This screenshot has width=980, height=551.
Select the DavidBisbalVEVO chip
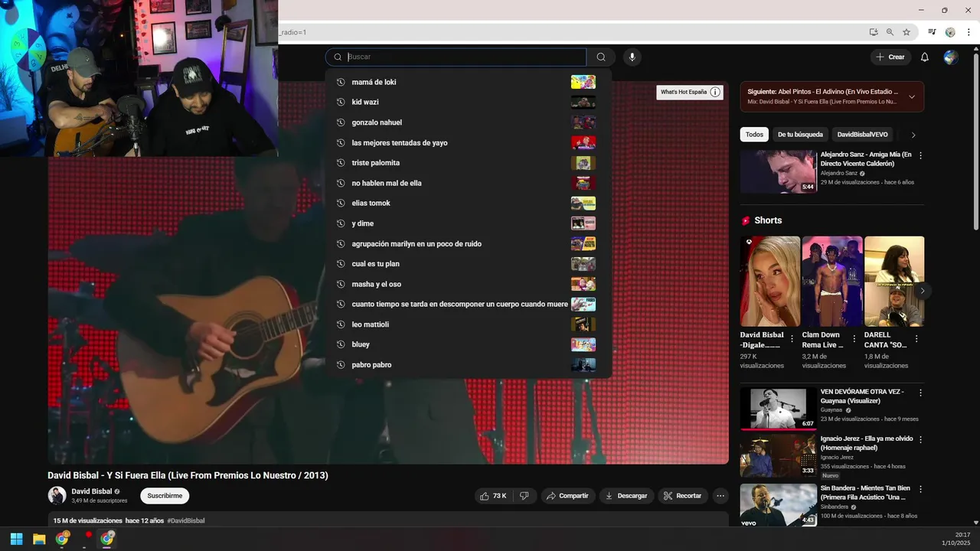tap(862, 135)
